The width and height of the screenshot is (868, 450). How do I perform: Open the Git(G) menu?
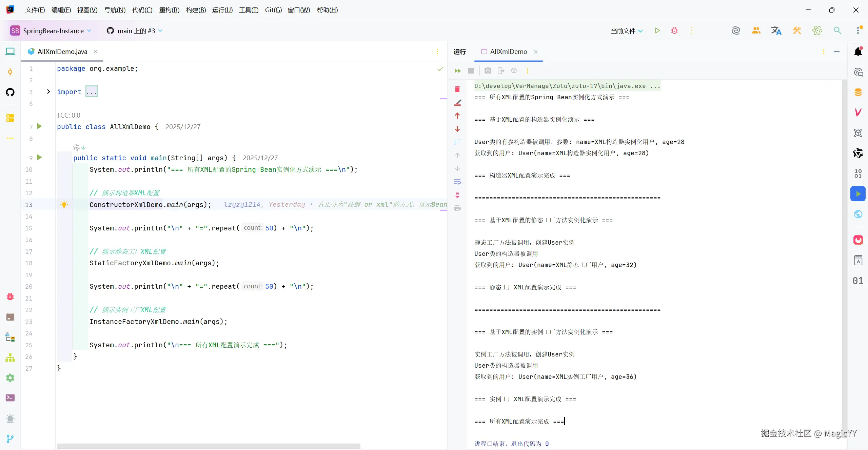coord(273,10)
